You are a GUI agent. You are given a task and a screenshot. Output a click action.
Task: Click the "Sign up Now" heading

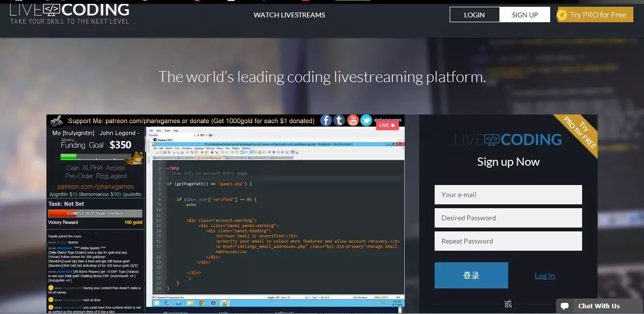point(508,162)
